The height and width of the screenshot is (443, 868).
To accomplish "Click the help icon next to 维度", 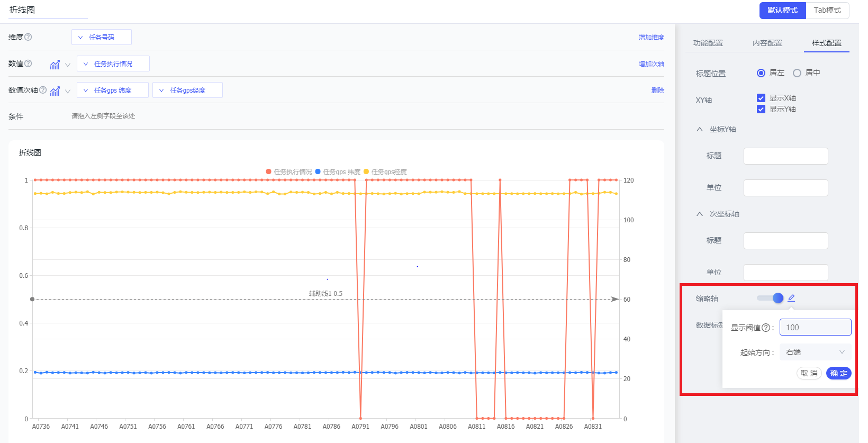I will [x=29, y=37].
